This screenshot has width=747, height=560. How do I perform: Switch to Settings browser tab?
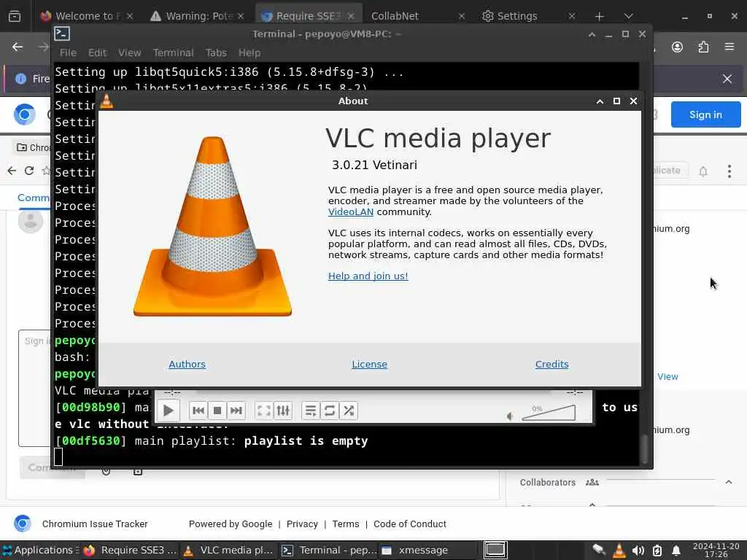click(x=527, y=16)
